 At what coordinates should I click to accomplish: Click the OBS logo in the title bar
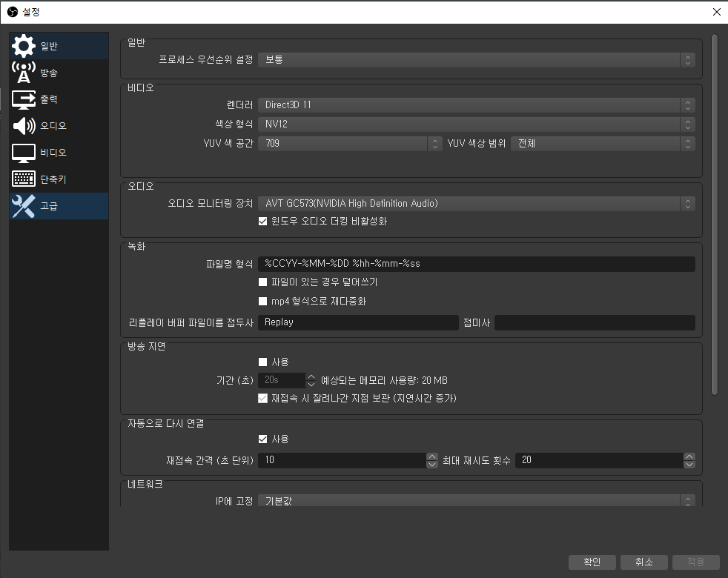13,12
